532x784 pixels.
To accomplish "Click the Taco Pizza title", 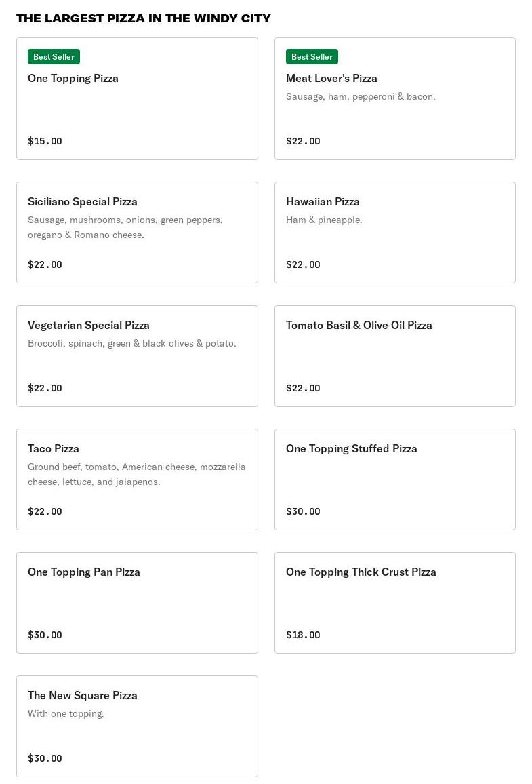I will pyautogui.click(x=54, y=448).
